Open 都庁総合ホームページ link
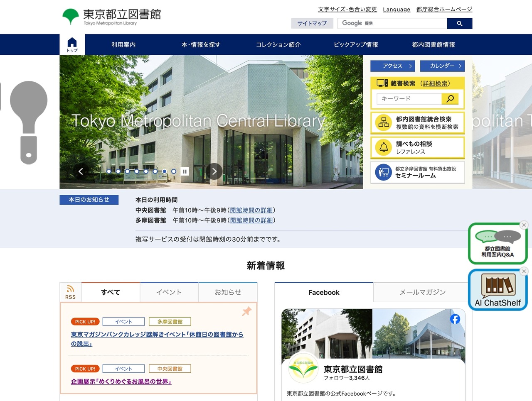This screenshot has width=532, height=401. (444, 9)
